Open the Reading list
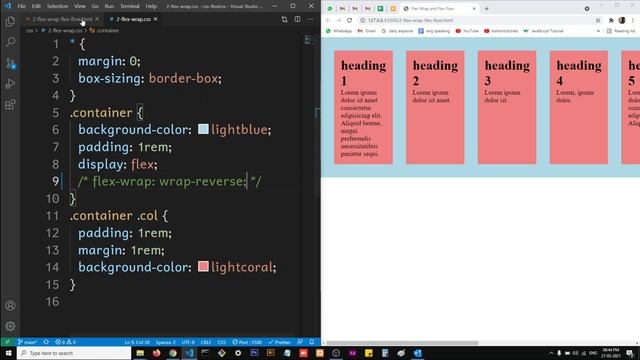Image resolution: width=640 pixels, height=360 pixels. coord(621,31)
